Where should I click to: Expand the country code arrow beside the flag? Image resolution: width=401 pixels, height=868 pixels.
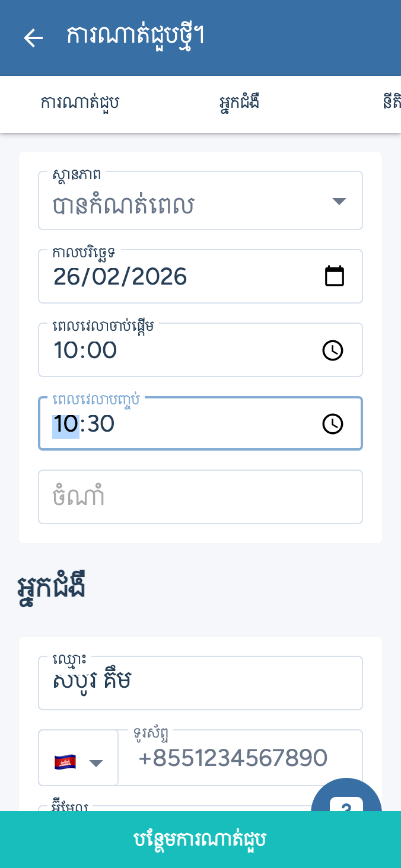[x=96, y=763]
